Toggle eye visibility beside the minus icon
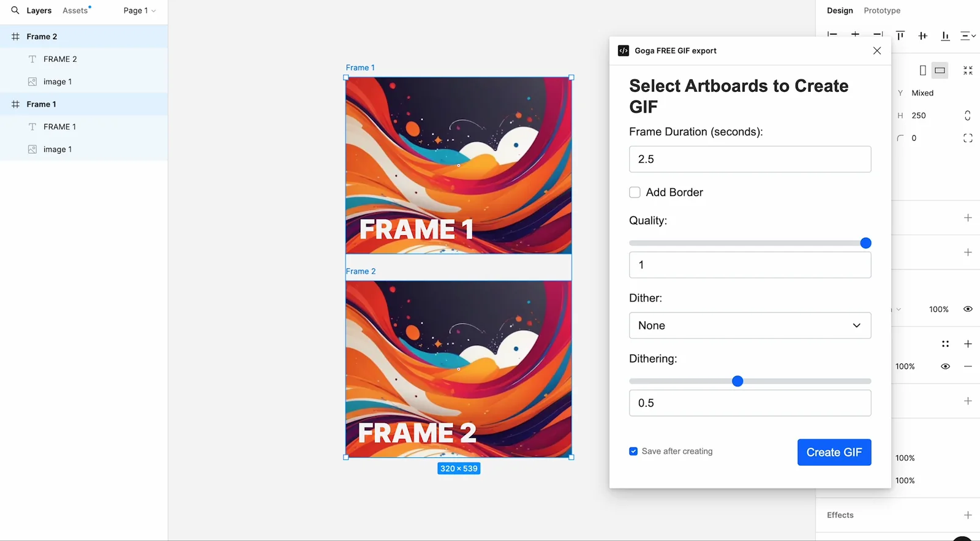 945,366
